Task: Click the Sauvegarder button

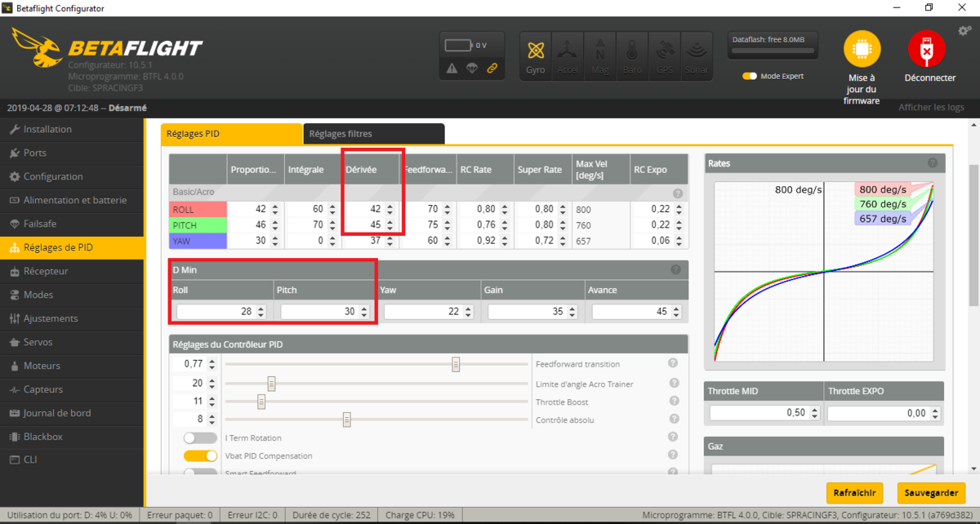Action: pos(931,493)
